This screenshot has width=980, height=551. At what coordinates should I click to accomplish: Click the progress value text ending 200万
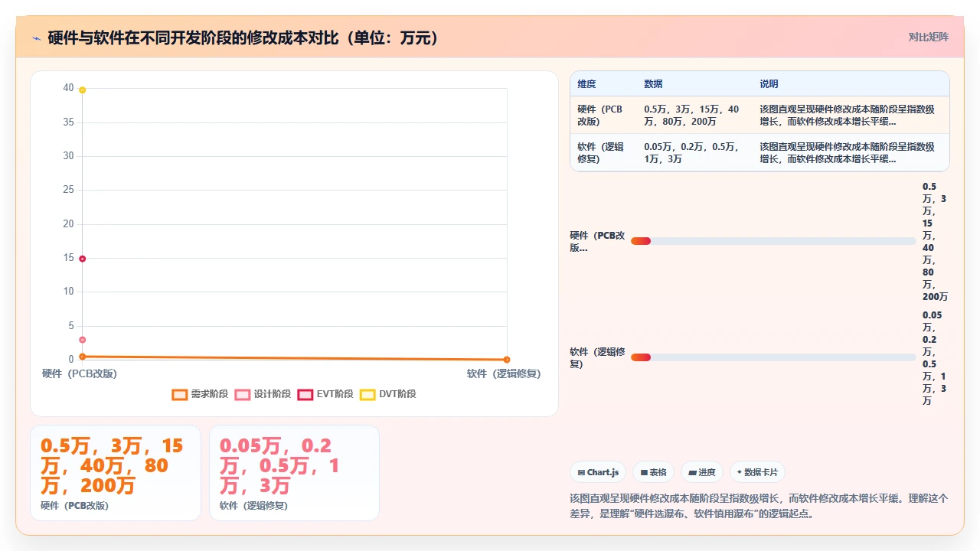click(935, 241)
